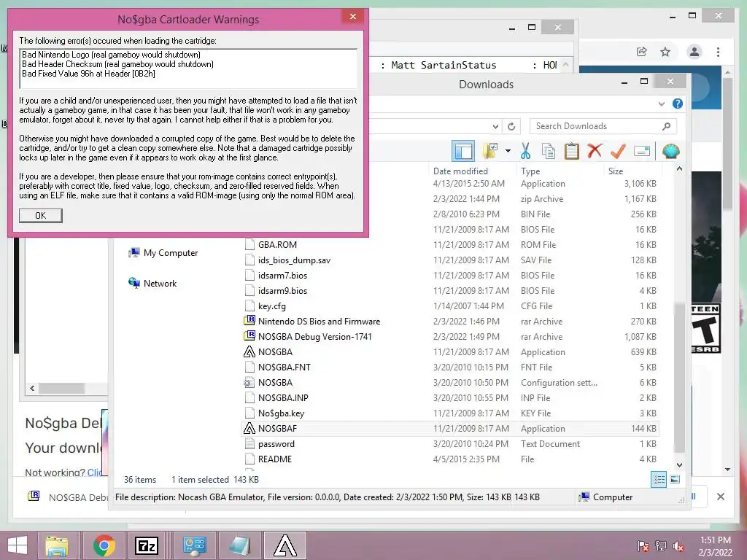The width and height of the screenshot is (747, 560).
Task: Open File Explorer from taskbar
Action: pos(58,545)
